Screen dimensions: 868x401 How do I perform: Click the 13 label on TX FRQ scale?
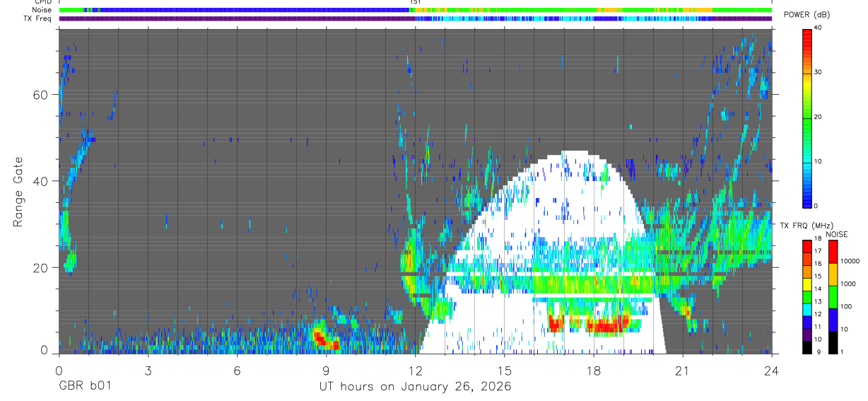coord(817,302)
